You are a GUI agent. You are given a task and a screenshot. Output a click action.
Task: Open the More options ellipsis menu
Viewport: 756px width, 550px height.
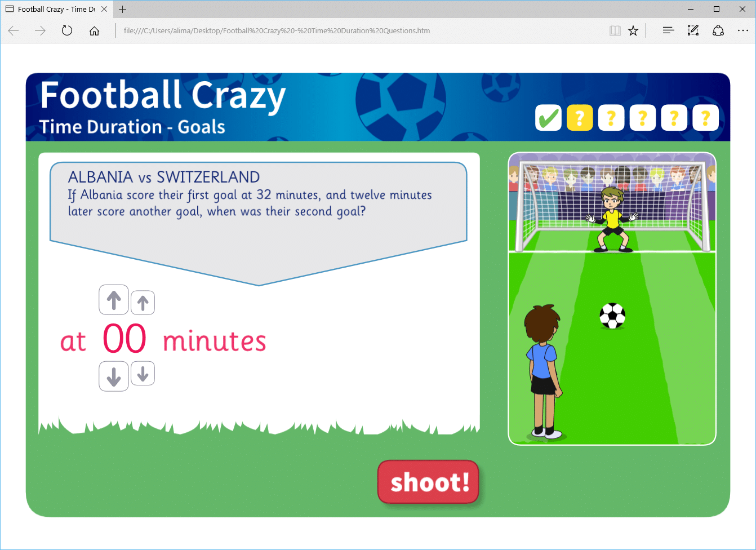pos(743,30)
